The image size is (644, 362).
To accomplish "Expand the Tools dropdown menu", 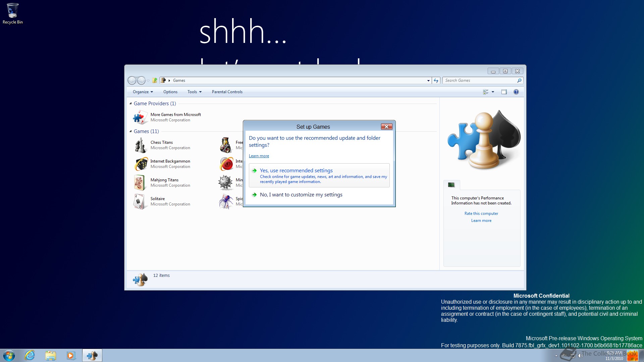I will pyautogui.click(x=194, y=92).
